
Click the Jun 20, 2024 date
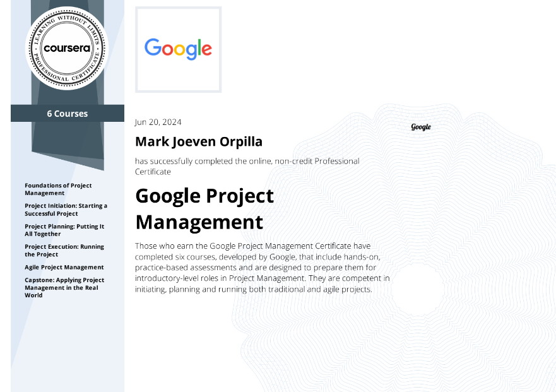158,122
